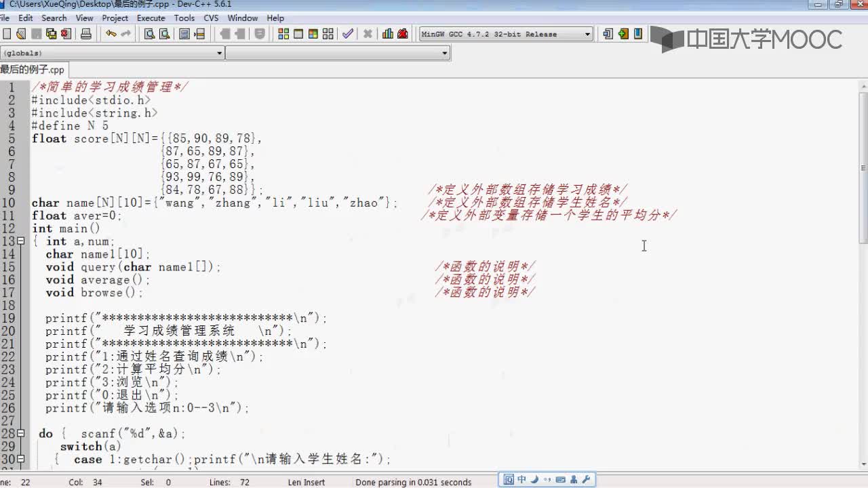Image resolution: width=868 pixels, height=488 pixels.
Task: Place cursor on 'float aver=0;' line
Action: [x=77, y=216]
